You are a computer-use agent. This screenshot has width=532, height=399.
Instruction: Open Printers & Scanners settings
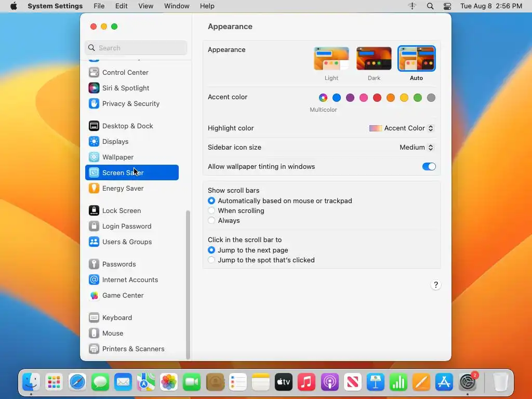coord(131,349)
